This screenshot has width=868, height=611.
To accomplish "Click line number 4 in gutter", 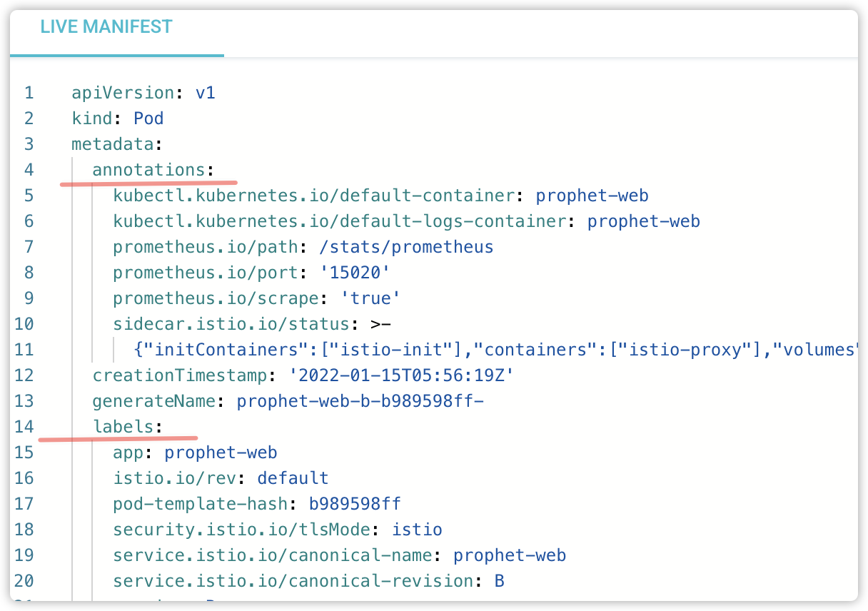I will coord(29,170).
